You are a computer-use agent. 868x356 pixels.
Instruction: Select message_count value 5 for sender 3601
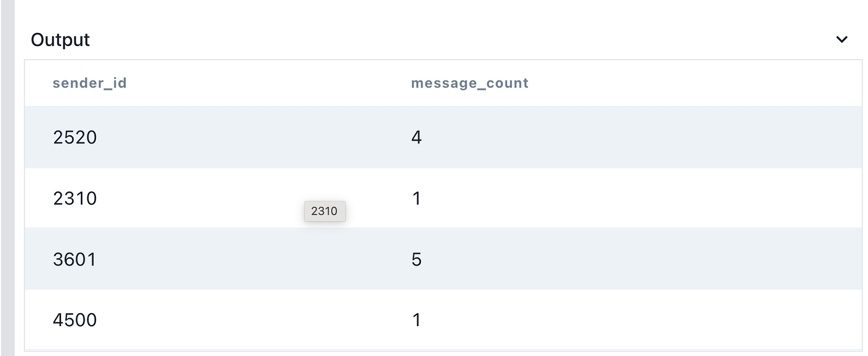[x=416, y=259]
